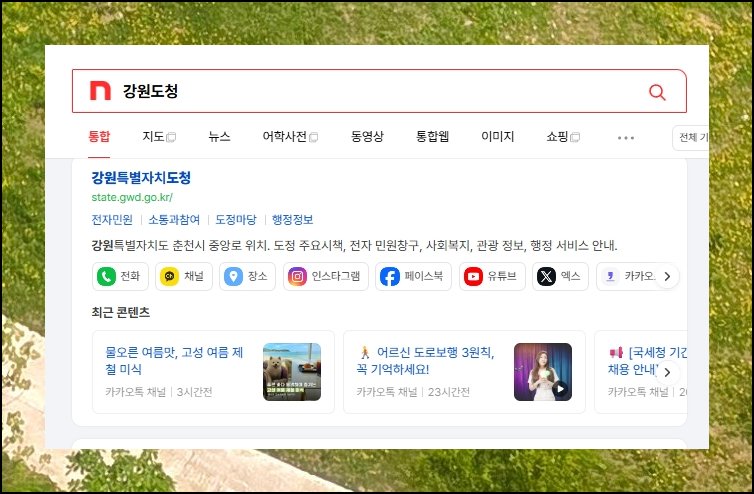Click the 3시간전 timestamp text
Image resolution: width=754 pixels, height=494 pixels.
tap(195, 392)
